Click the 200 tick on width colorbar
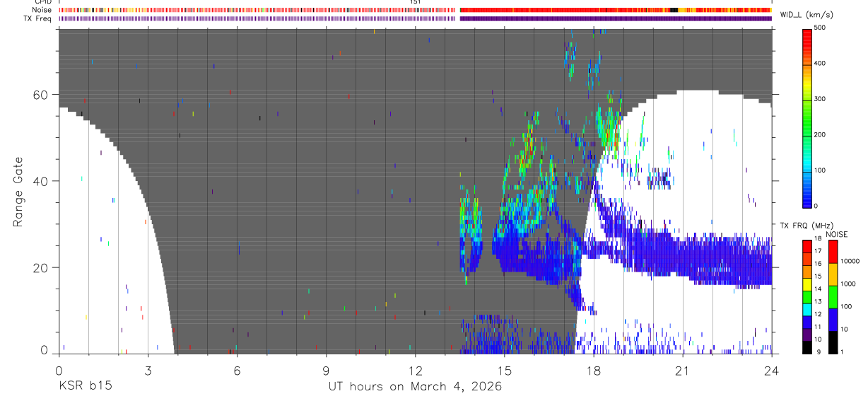 click(x=820, y=134)
